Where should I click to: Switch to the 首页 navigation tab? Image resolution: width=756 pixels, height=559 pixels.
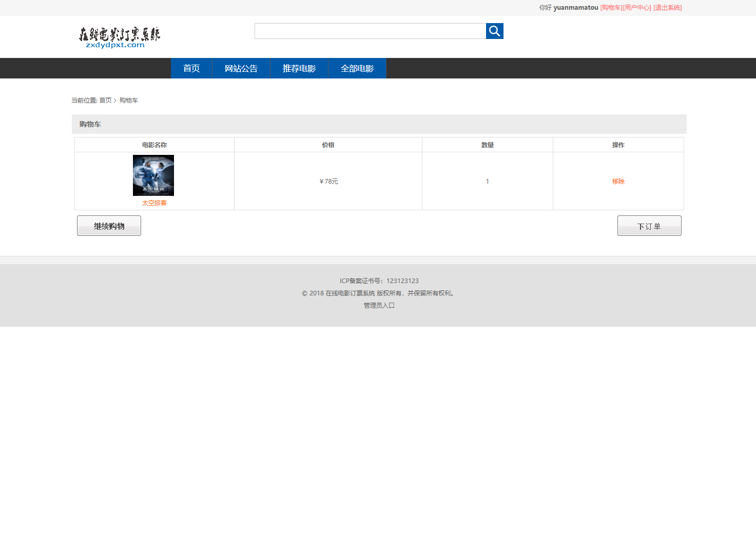(191, 68)
